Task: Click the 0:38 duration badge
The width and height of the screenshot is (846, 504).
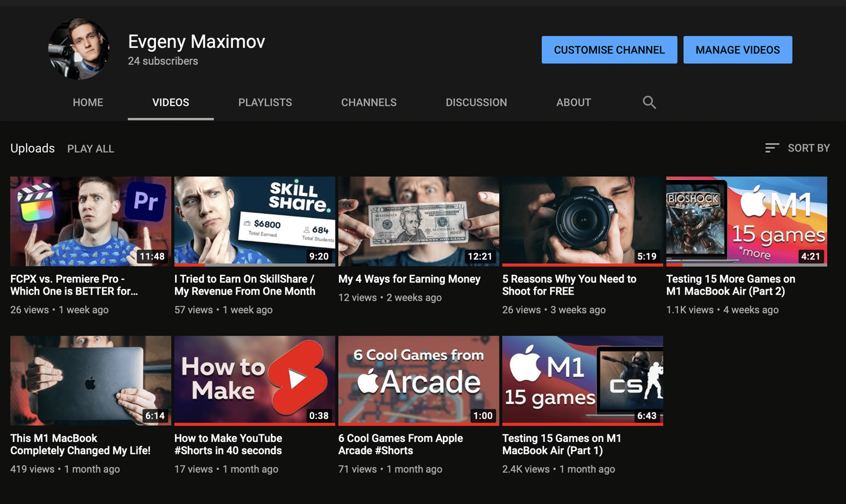Action: (319, 416)
